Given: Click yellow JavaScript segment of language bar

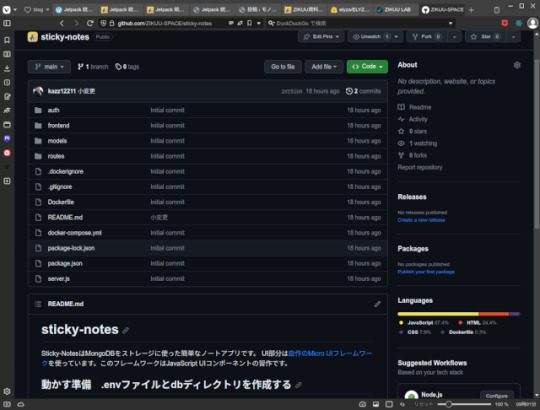Looking at the screenshot, I should 438,314.
